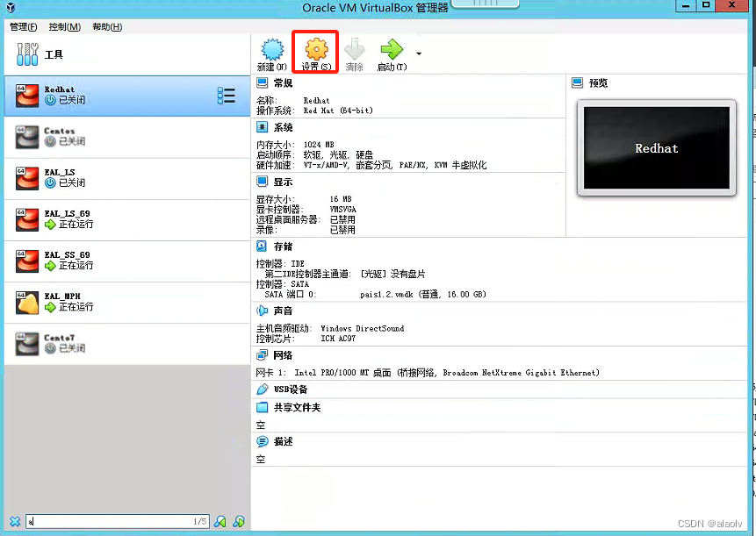The height and width of the screenshot is (536, 756).
Task: Select the EAL_SS_69 running machine
Action: [x=127, y=261]
